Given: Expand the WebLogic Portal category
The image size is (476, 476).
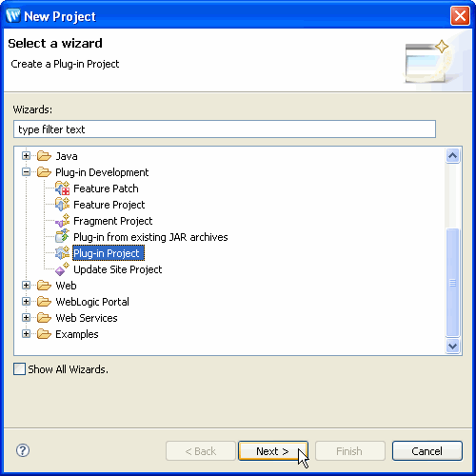Looking at the screenshot, I should click(26, 302).
